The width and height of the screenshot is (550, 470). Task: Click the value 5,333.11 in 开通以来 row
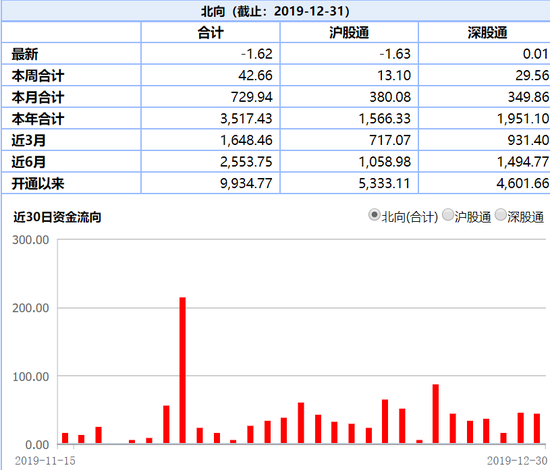(384, 183)
